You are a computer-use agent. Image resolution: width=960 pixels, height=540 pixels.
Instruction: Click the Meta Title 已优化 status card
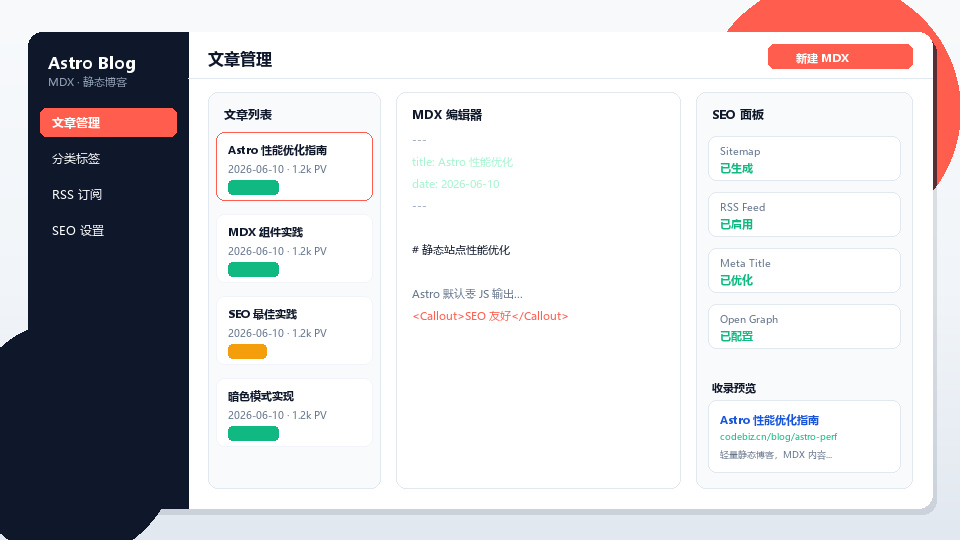(x=804, y=271)
